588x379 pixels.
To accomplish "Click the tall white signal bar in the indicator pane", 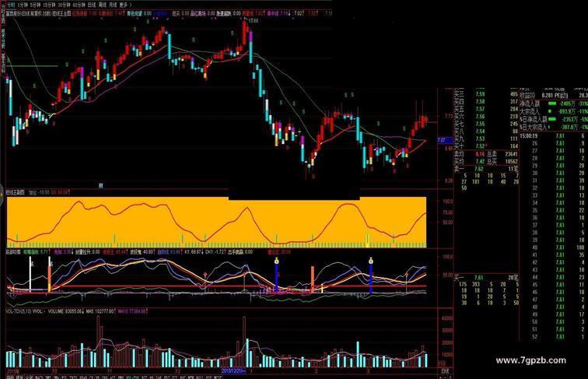I will [30, 274].
